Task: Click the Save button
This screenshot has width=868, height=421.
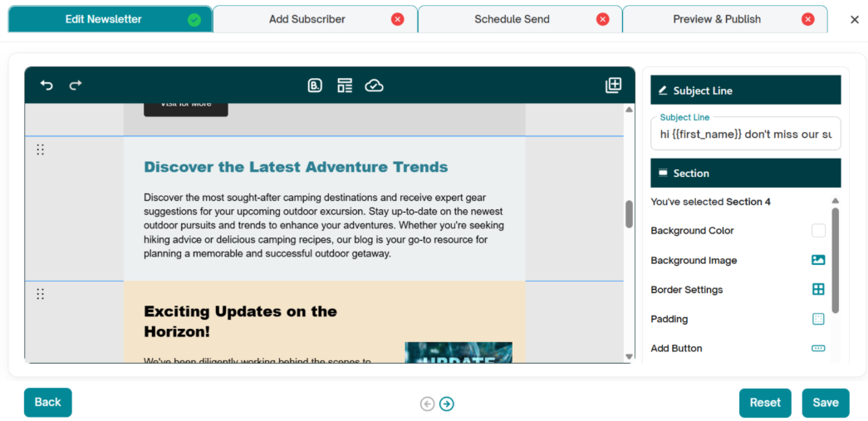Action: click(x=826, y=403)
